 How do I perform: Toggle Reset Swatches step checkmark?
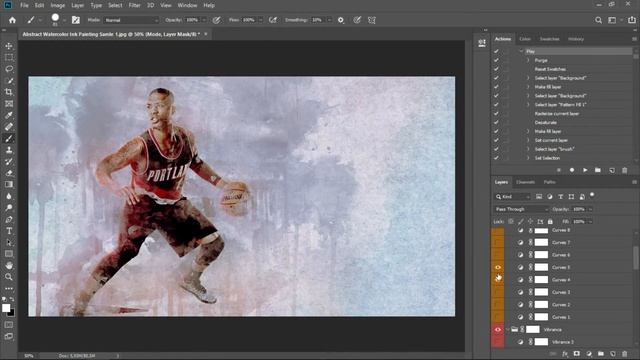pyautogui.click(x=496, y=69)
